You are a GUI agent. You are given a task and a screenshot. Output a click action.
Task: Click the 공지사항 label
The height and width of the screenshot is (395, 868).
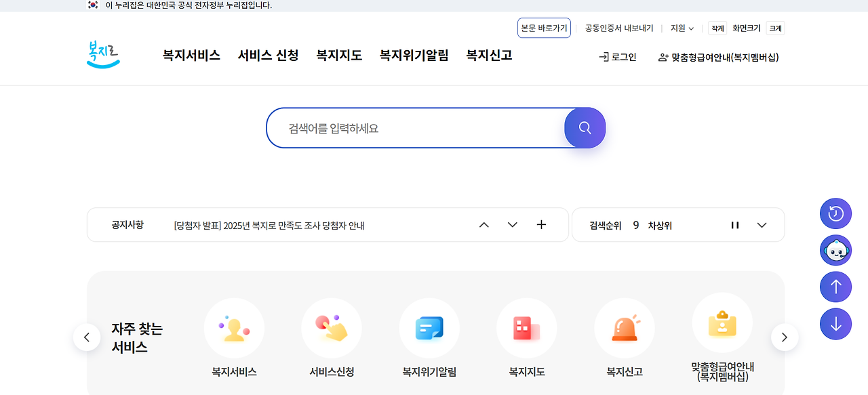click(x=127, y=225)
